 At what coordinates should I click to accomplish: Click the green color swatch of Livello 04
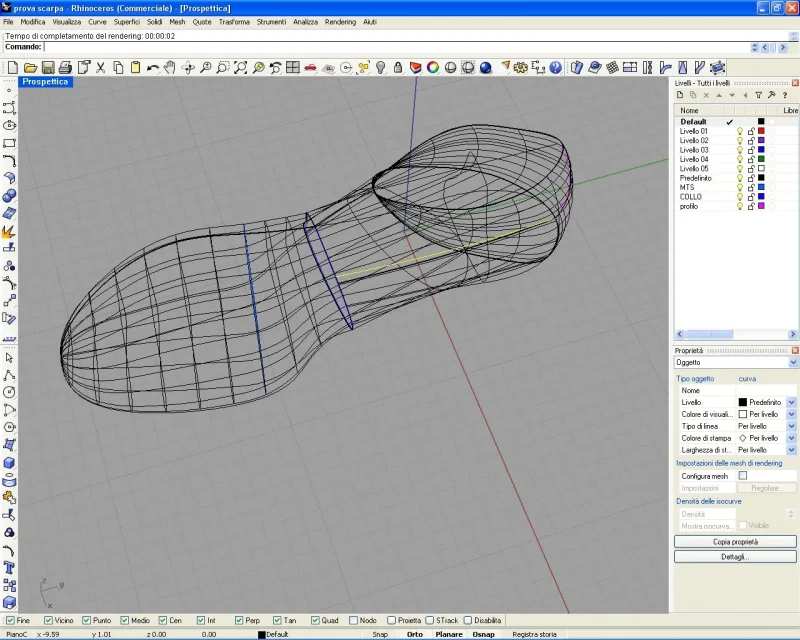[761, 159]
